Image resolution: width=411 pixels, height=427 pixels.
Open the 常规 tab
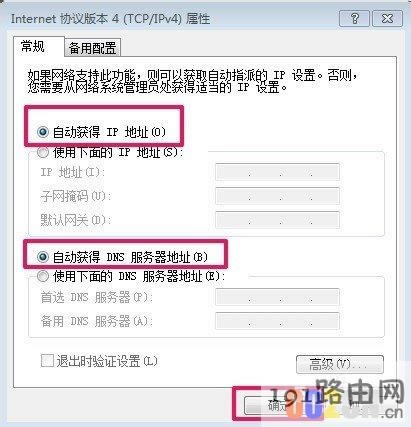point(33,46)
